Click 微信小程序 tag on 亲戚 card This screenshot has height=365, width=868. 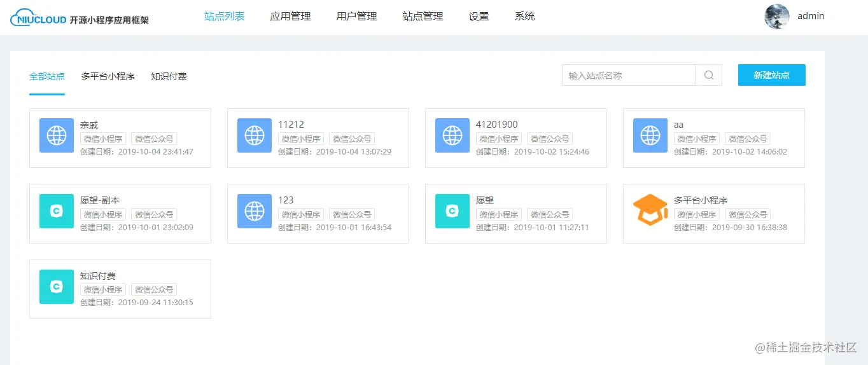click(x=103, y=139)
